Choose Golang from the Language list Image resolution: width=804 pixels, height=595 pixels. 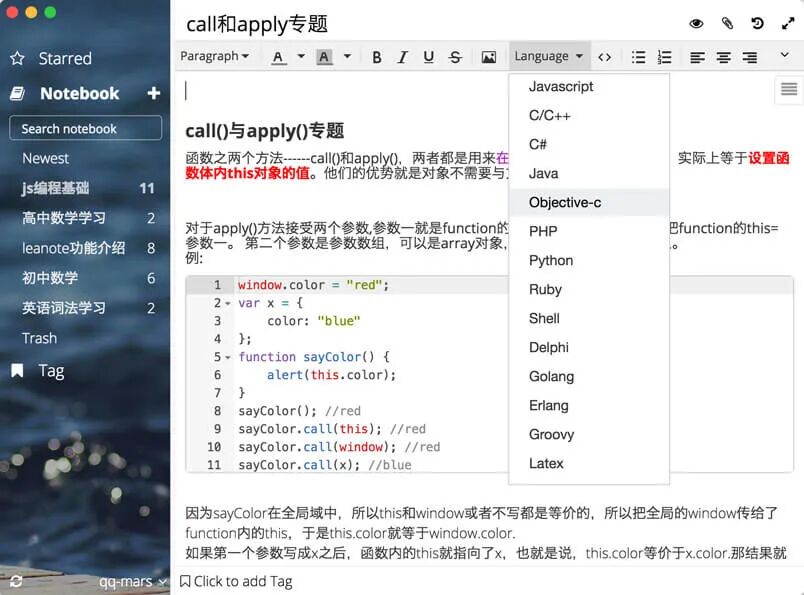coord(589,376)
